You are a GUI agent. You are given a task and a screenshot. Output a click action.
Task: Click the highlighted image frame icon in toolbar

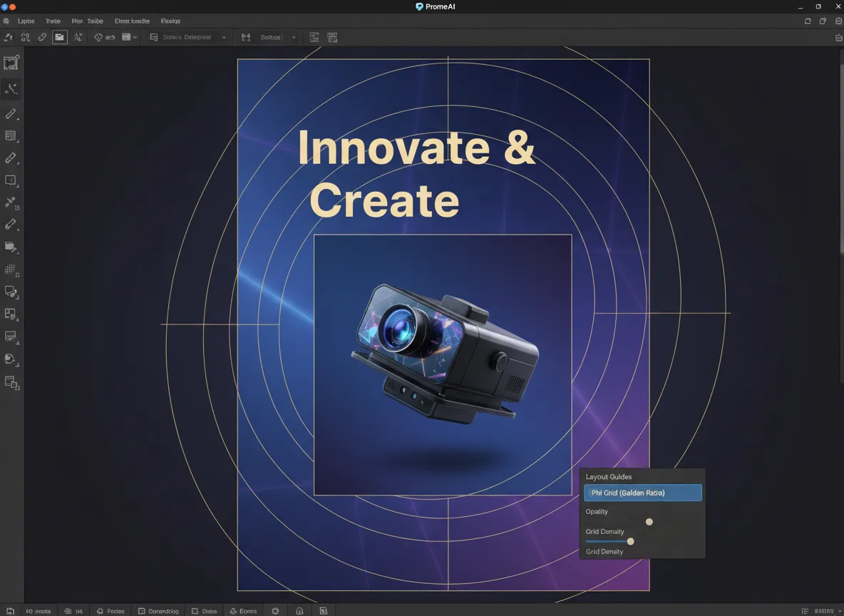click(x=60, y=37)
